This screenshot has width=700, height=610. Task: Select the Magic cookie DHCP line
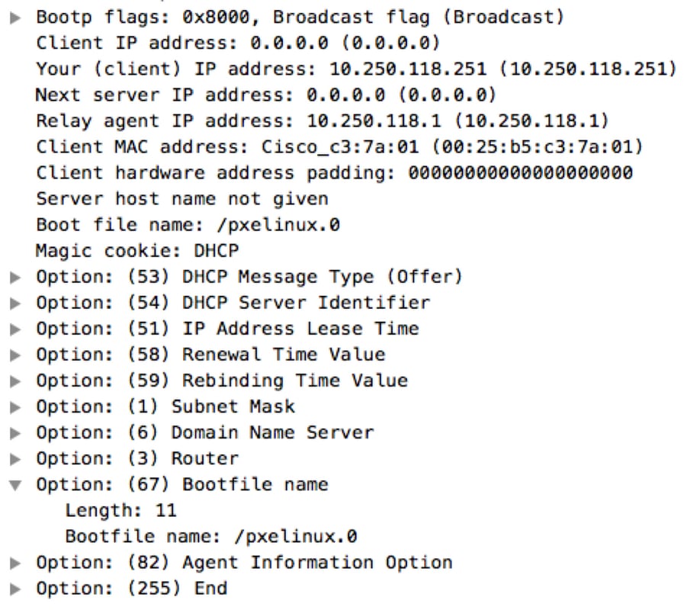137,251
